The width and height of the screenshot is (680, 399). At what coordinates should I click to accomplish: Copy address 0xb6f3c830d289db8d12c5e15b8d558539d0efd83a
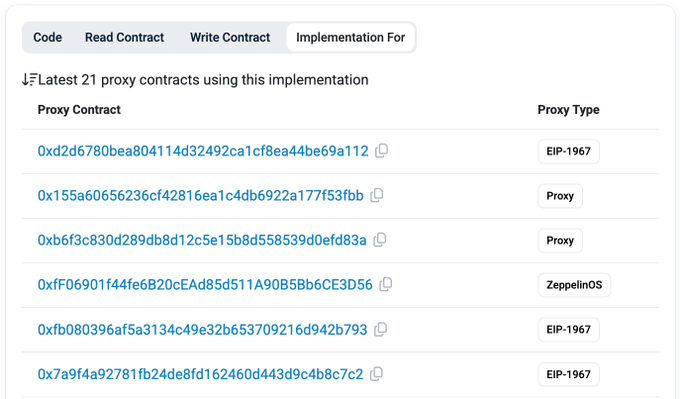point(380,240)
